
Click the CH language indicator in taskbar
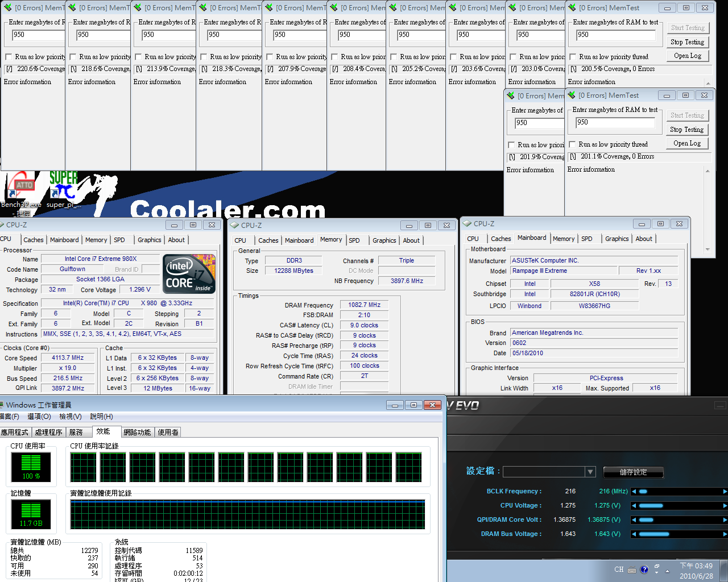click(x=619, y=569)
